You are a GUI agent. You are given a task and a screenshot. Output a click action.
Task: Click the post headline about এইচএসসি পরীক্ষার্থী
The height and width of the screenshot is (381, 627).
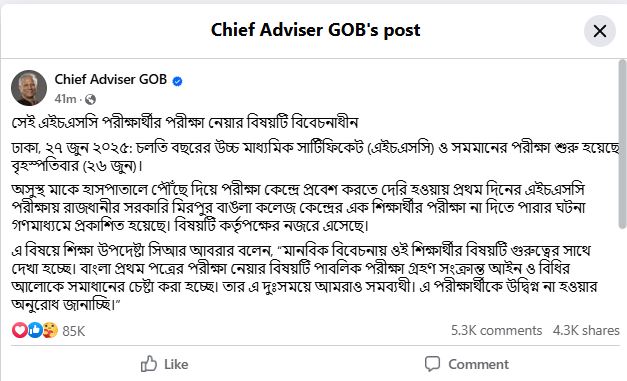[x=185, y=122]
